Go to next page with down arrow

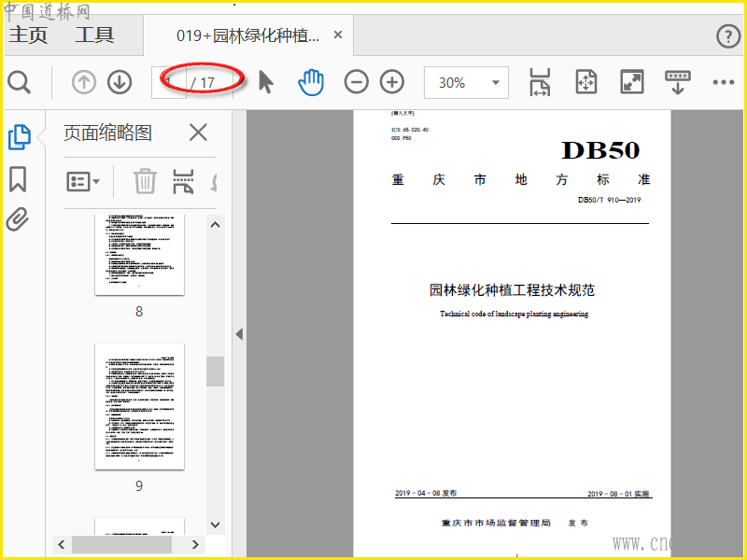click(120, 82)
